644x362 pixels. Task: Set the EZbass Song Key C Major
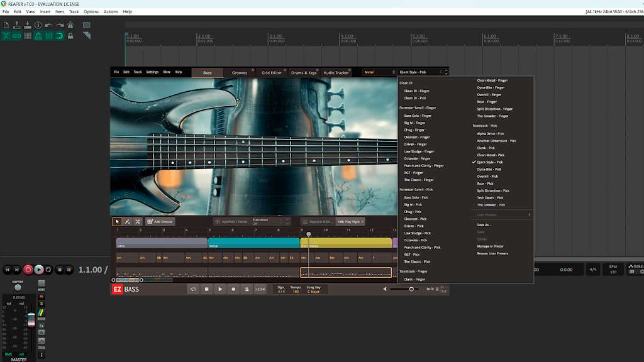pos(313,289)
